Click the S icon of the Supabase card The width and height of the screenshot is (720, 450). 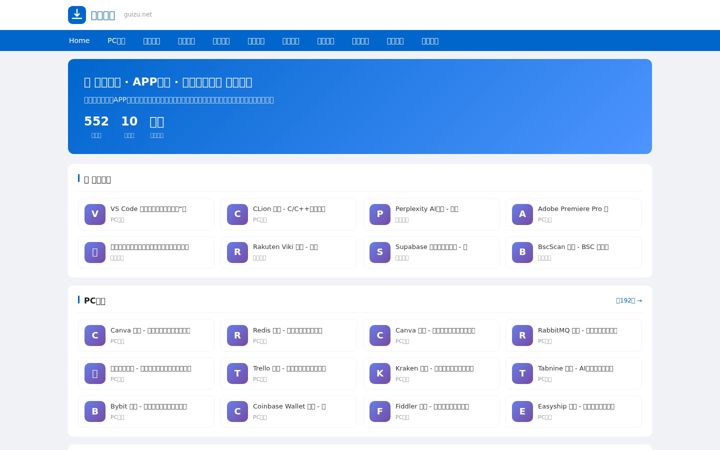click(380, 252)
